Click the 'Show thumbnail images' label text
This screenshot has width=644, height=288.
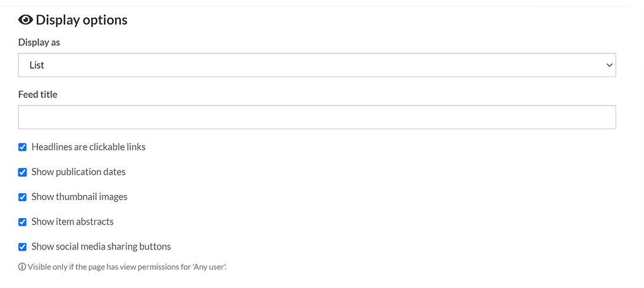[79, 197]
